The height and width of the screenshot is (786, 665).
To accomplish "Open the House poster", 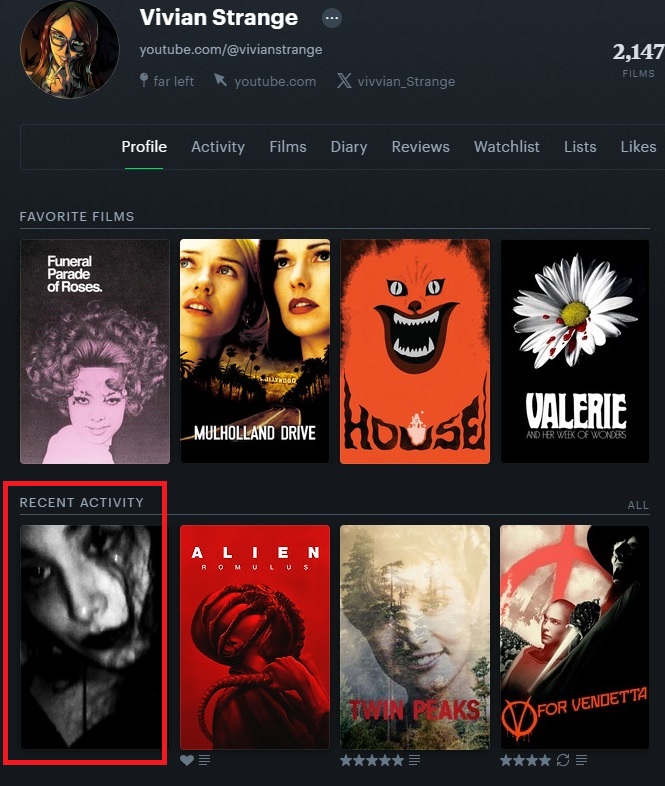I will tap(415, 351).
